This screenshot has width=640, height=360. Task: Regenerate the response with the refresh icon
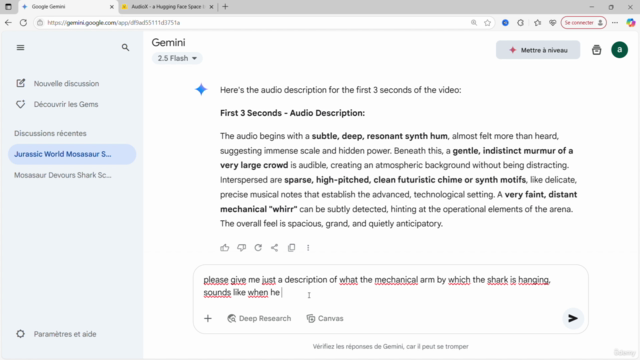click(x=258, y=248)
